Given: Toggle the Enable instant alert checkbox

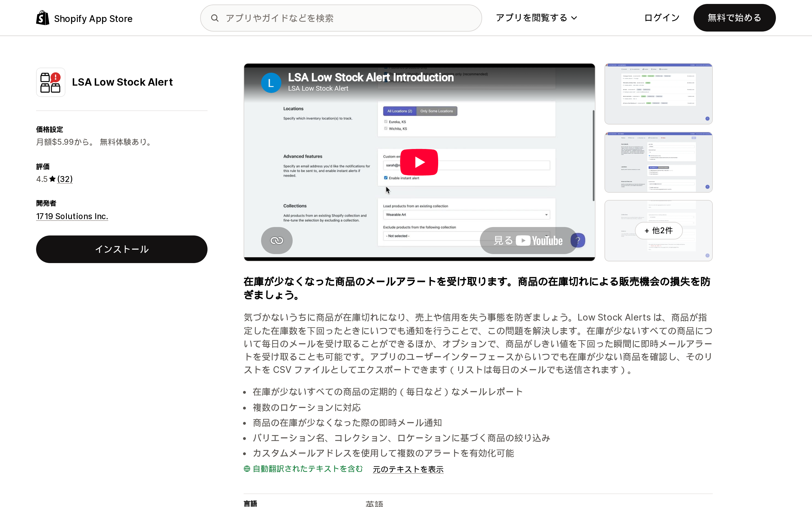Looking at the screenshot, I should tap(385, 178).
